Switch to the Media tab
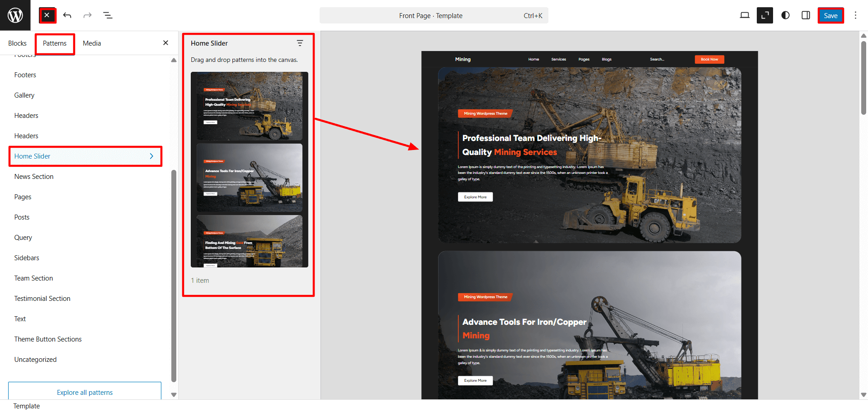 [92, 43]
